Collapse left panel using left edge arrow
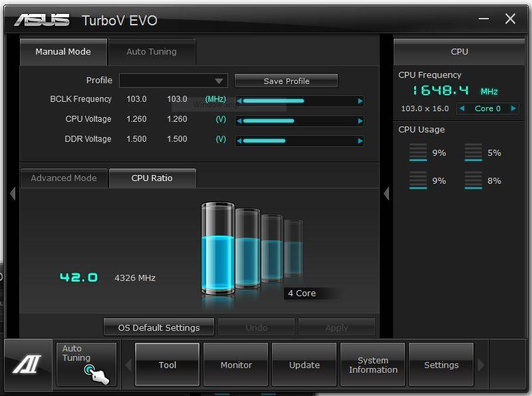The image size is (532, 396). 13,194
